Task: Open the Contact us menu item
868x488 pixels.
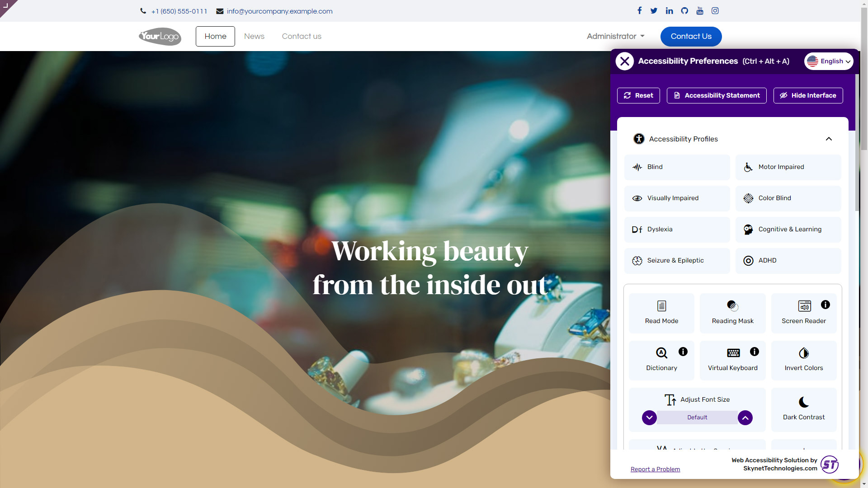Action: coord(302,36)
